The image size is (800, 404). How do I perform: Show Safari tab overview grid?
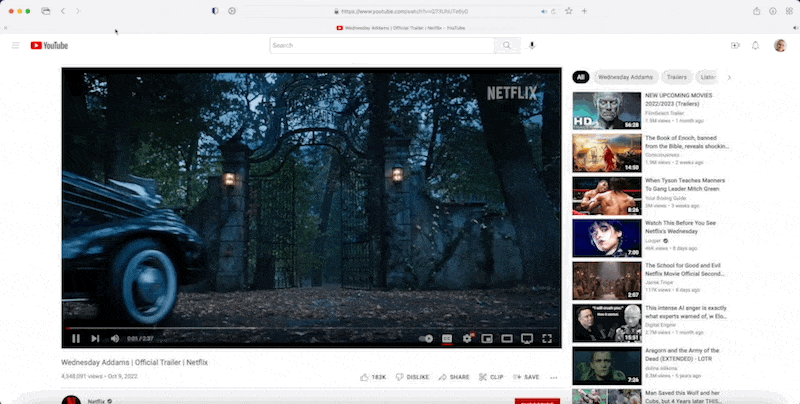(789, 11)
